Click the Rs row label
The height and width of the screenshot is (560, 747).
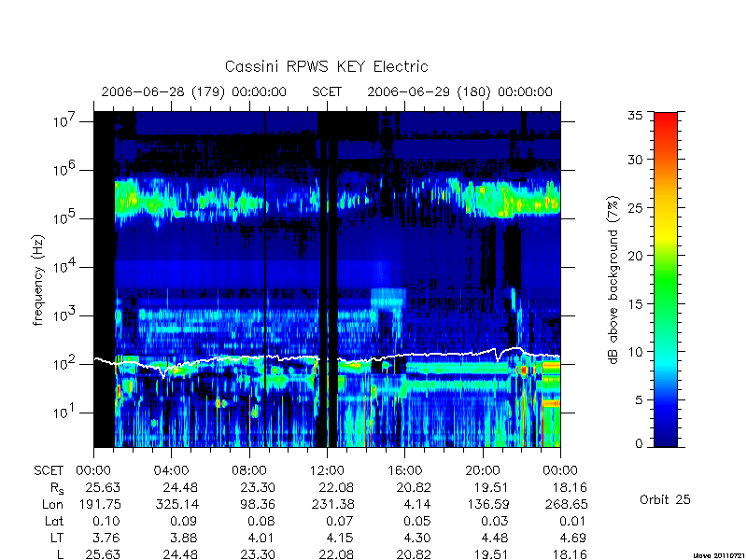57,488
